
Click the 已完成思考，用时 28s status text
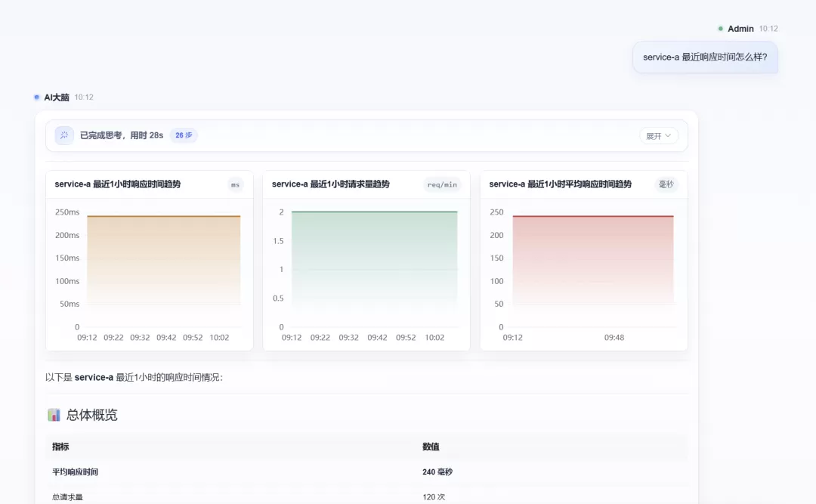pos(121,135)
